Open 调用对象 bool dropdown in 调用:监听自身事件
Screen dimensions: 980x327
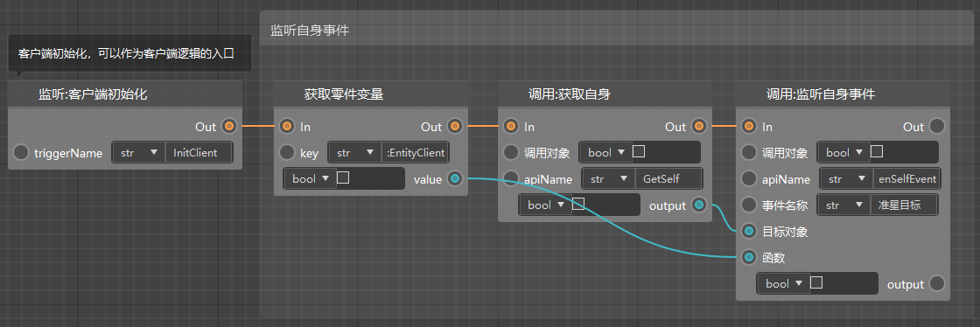pyautogui.click(x=844, y=152)
